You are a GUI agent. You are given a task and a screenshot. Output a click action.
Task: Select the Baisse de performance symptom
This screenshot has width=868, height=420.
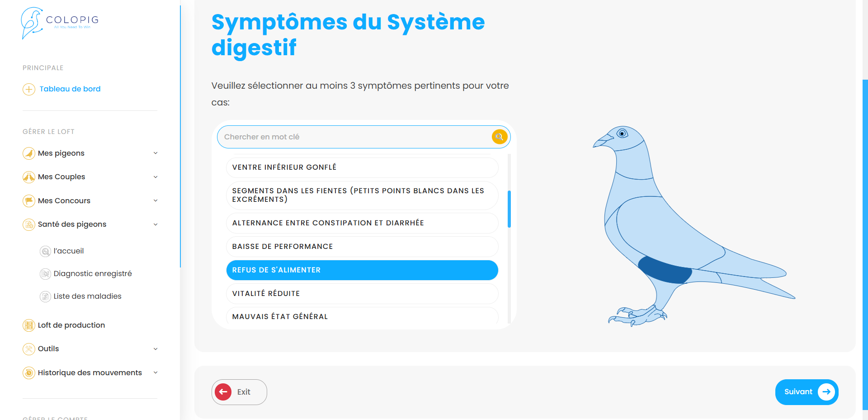[x=362, y=247]
